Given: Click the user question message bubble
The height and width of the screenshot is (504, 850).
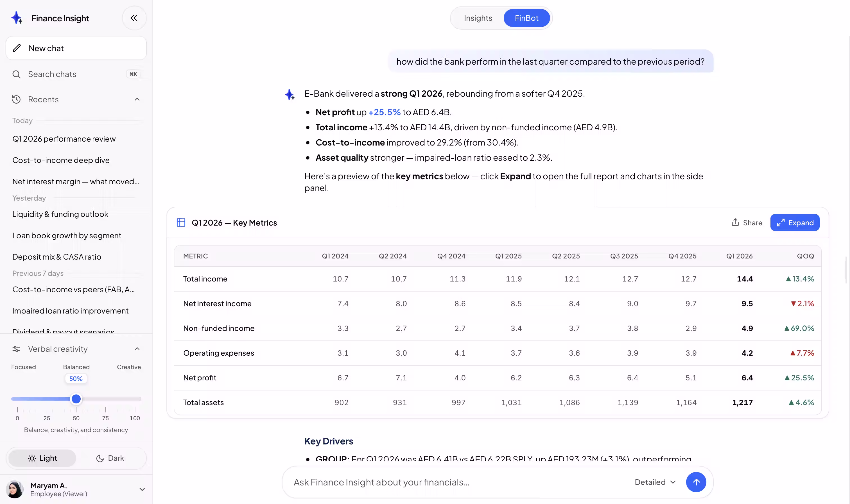Looking at the screenshot, I should [x=550, y=62].
